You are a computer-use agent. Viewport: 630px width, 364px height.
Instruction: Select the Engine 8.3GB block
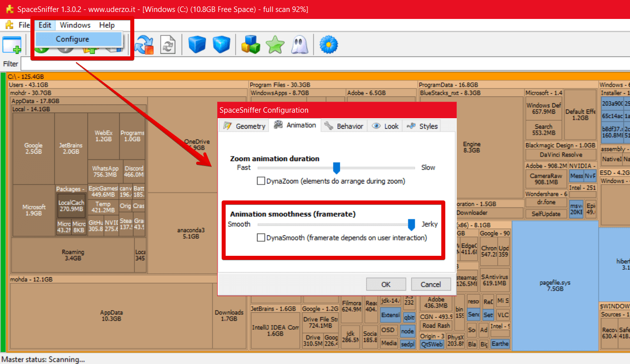click(x=471, y=147)
